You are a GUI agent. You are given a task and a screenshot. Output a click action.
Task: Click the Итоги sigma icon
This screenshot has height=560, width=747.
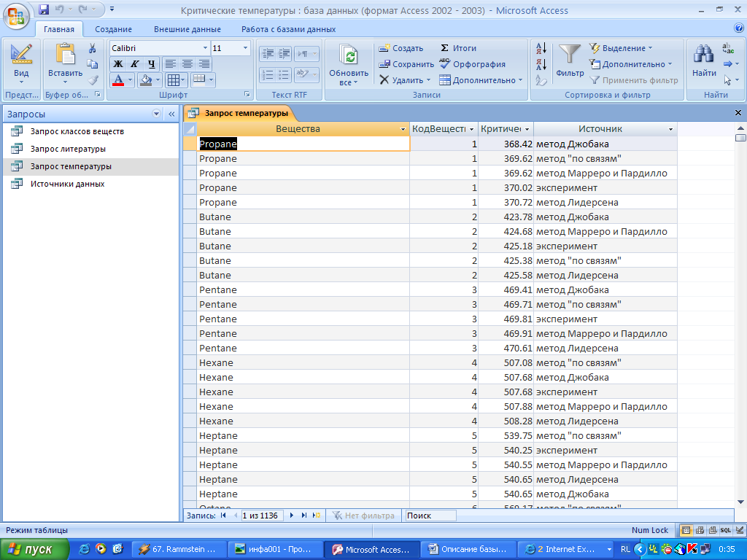(x=458, y=48)
